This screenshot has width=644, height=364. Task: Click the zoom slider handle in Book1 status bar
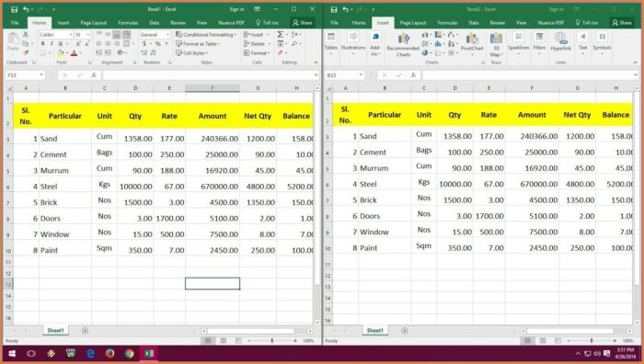272,341
